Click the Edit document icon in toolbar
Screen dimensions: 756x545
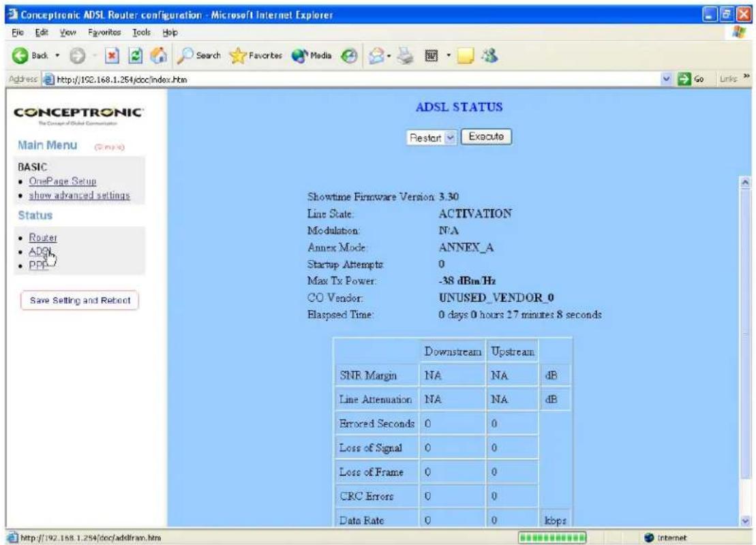pyautogui.click(x=431, y=56)
